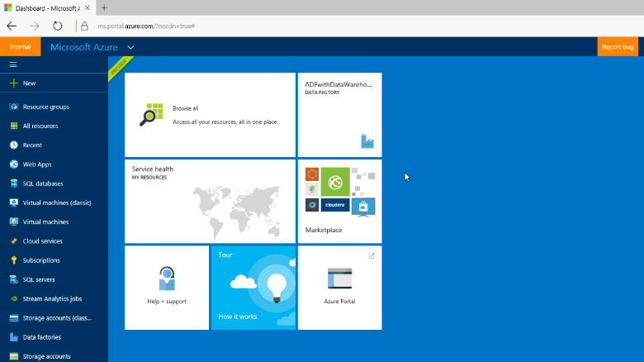Click the Recent clock icon
This screenshot has width=644, height=362.
click(13, 145)
